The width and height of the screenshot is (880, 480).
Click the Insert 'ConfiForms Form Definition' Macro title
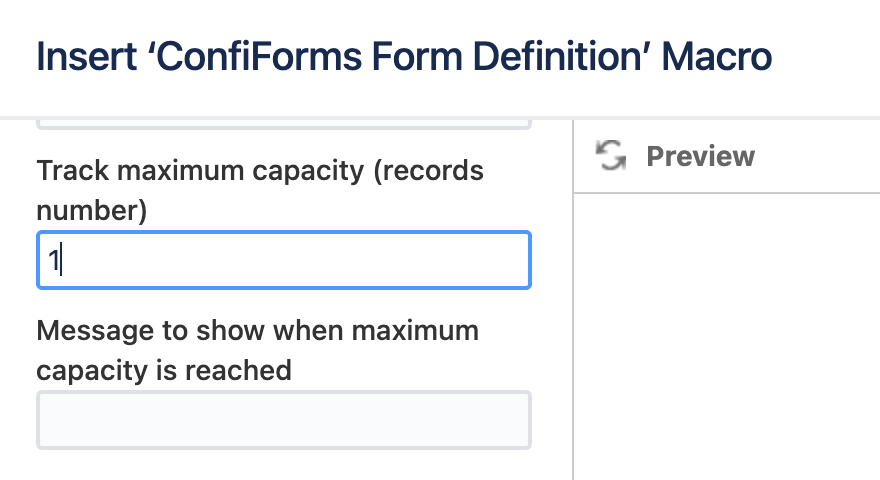pyautogui.click(x=404, y=57)
